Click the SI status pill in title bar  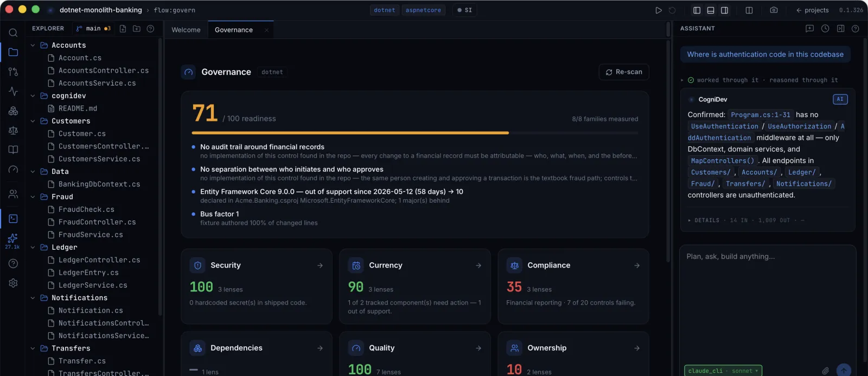tap(464, 10)
